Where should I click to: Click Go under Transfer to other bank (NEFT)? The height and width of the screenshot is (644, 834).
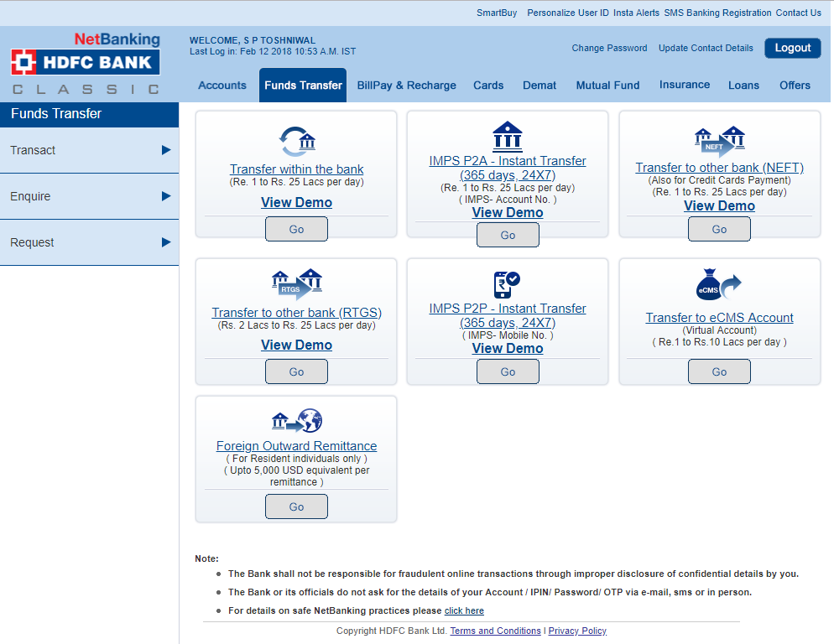coord(719,229)
